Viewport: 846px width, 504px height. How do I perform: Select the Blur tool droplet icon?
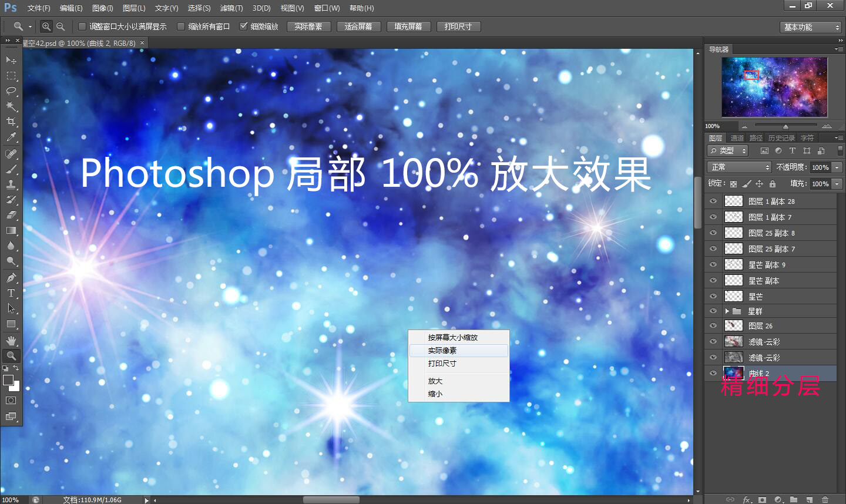tap(11, 246)
